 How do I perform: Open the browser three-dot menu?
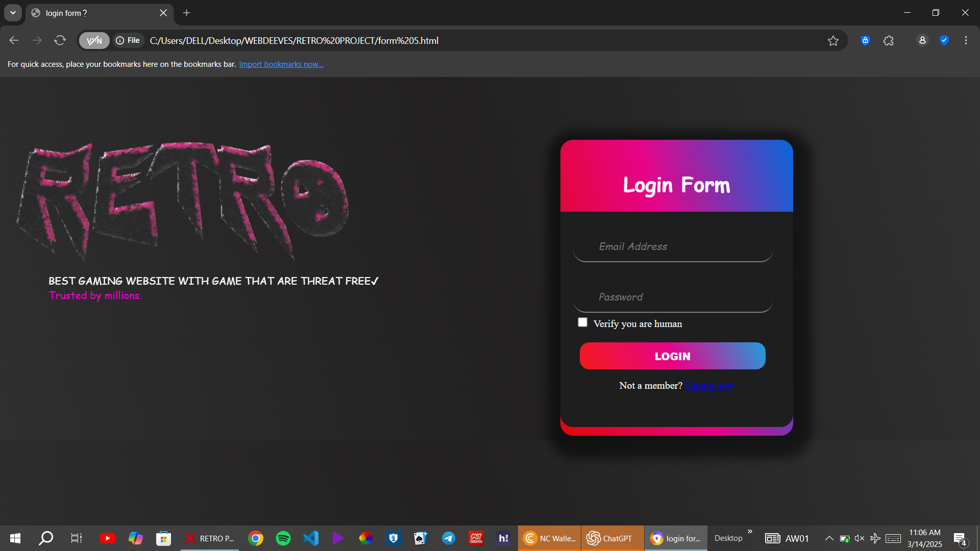pos(966,41)
